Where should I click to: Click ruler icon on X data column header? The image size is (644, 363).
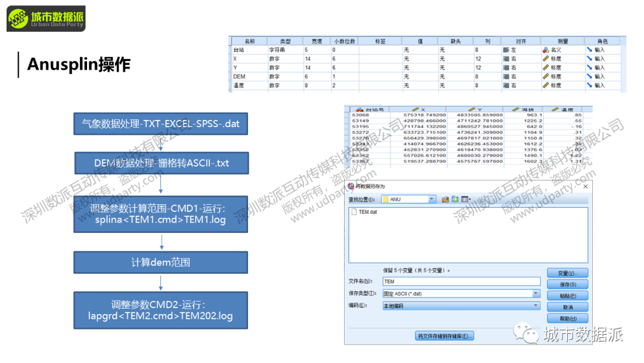click(415, 109)
